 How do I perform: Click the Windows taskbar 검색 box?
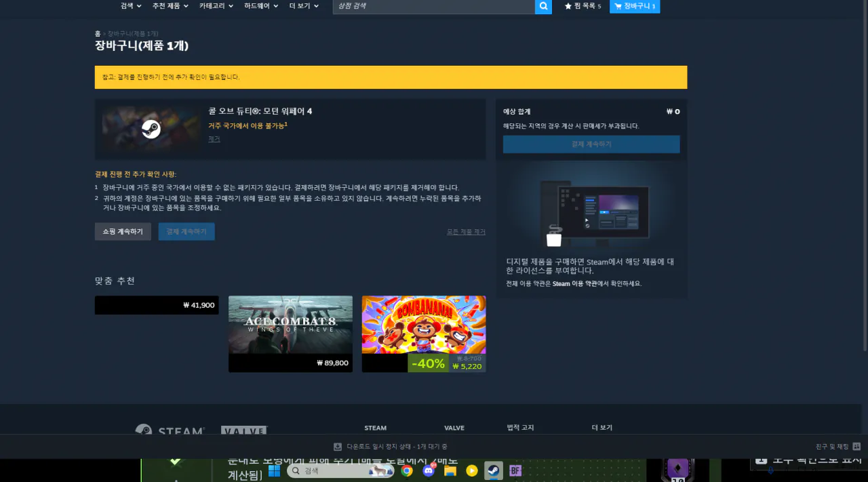[341, 470]
